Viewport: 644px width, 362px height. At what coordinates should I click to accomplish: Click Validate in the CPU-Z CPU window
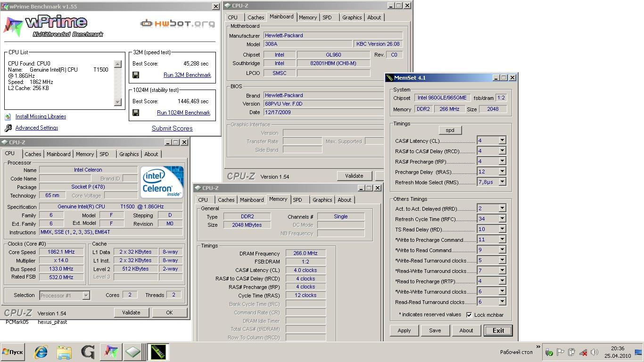[x=131, y=313]
